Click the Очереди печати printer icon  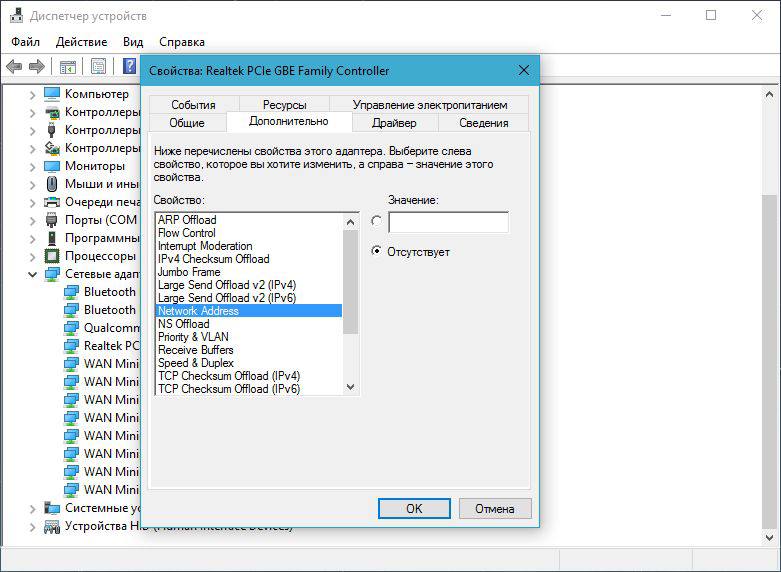(x=52, y=202)
